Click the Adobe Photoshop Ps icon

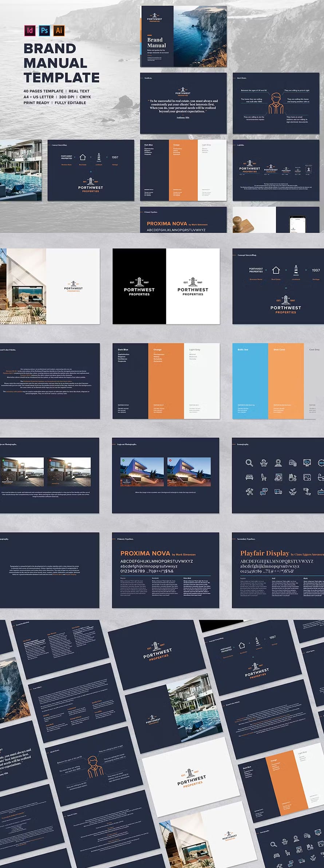click(x=44, y=31)
